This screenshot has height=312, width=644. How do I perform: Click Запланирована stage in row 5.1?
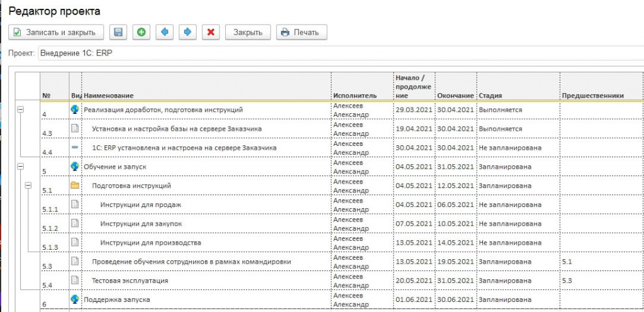(x=505, y=186)
